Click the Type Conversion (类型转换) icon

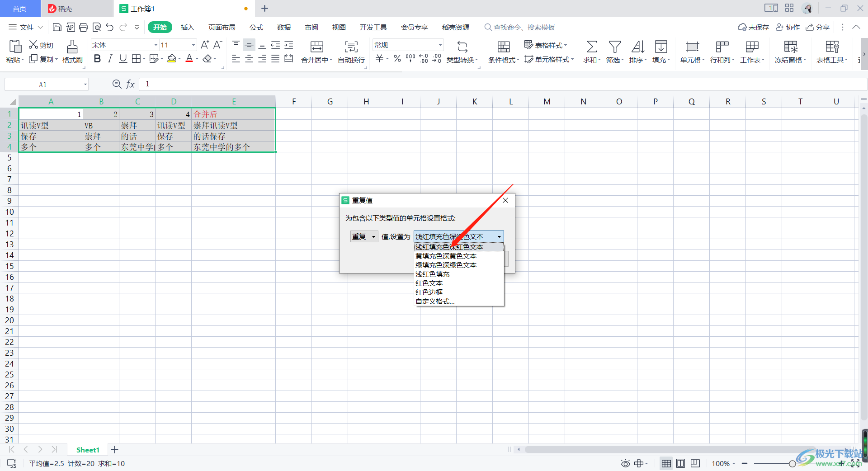coord(462,47)
